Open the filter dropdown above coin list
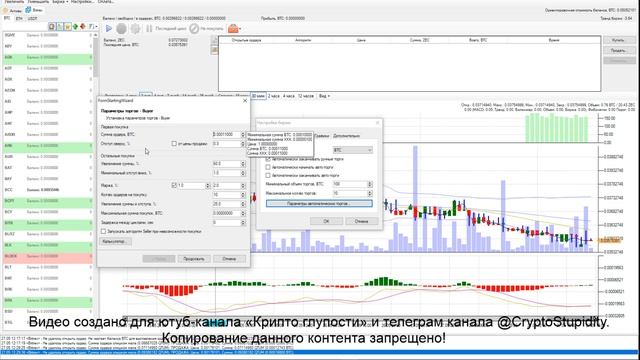Viewport: 640px width, 360px height. (93, 27)
